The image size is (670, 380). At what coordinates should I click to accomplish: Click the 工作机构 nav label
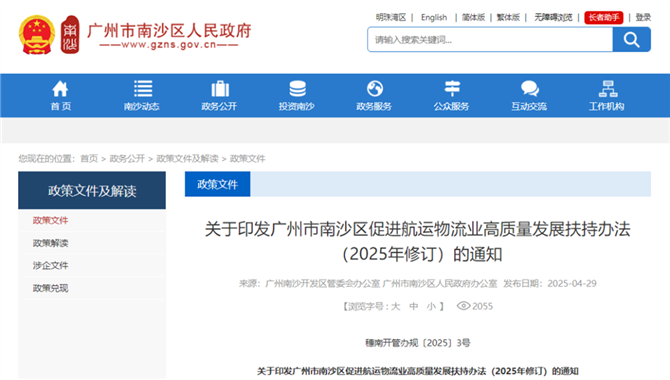pyautogui.click(x=607, y=106)
